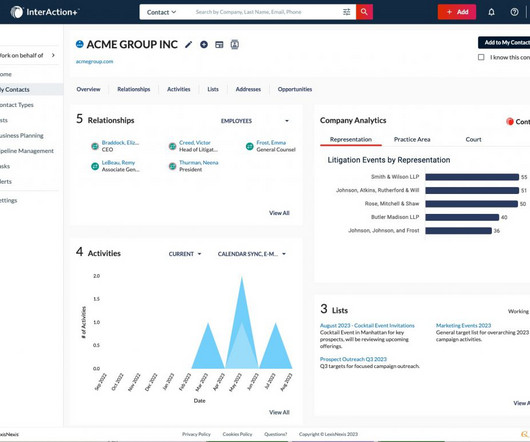
Task: Open the Privacy Policy footer link
Action: tap(196, 434)
